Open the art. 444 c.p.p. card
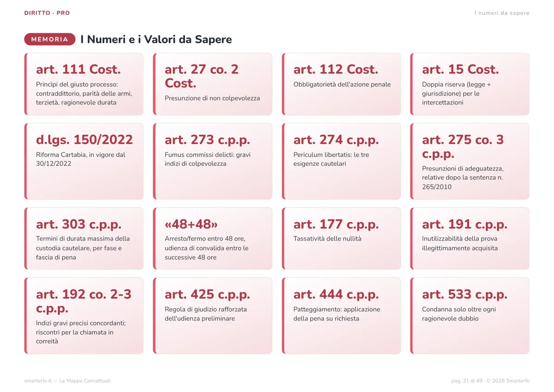 click(342, 316)
